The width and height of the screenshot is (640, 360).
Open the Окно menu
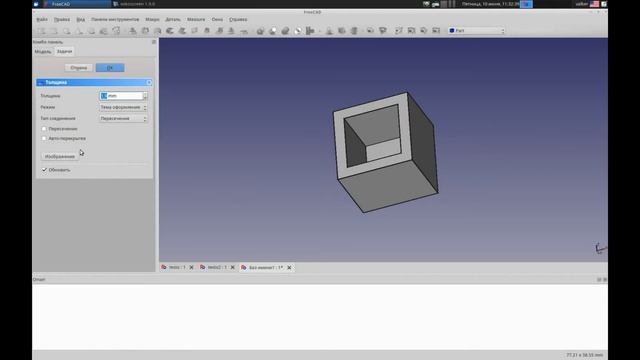tap(217, 20)
